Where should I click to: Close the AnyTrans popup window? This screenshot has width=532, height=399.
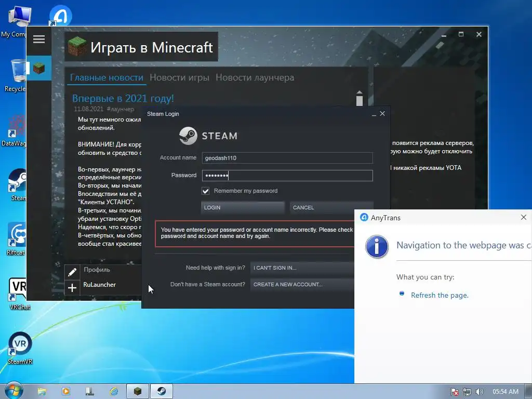[524, 218]
